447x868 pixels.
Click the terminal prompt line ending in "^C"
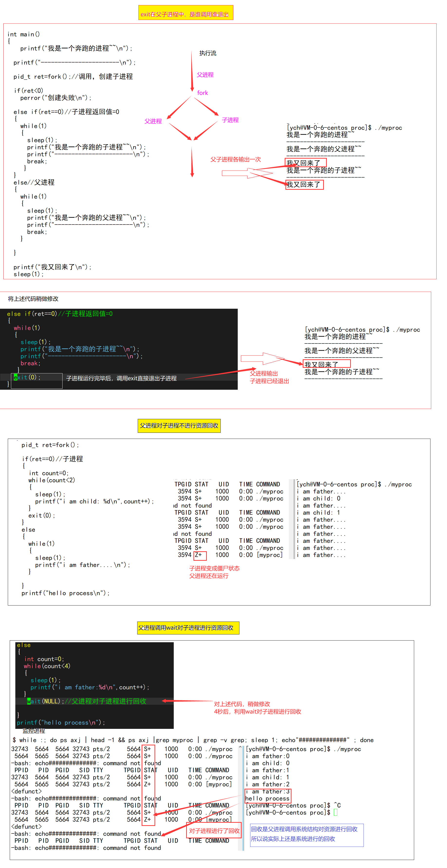click(293, 805)
